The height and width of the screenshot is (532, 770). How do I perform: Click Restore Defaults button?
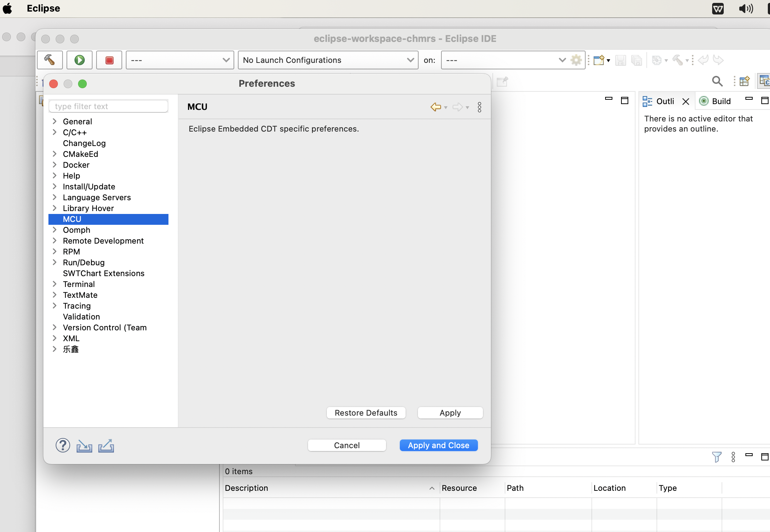click(x=366, y=412)
